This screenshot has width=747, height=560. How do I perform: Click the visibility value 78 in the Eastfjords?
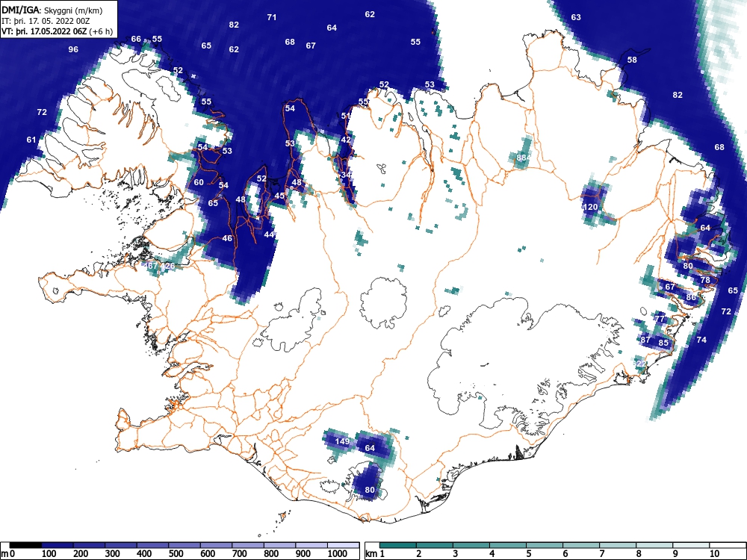pos(705,280)
